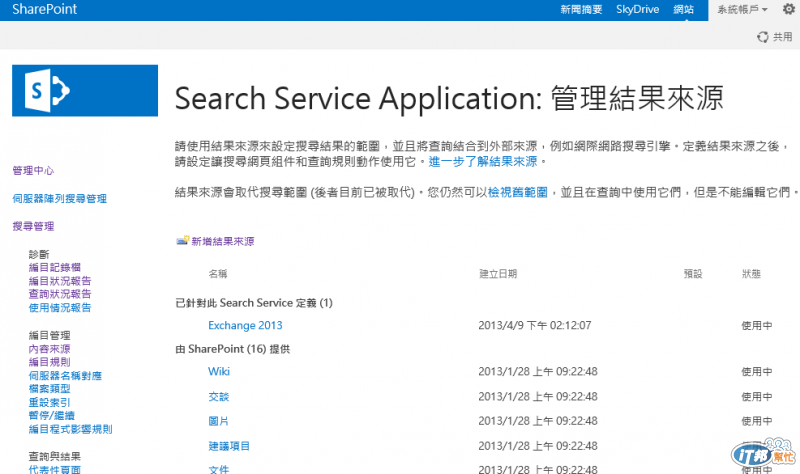Click the 共用 share button

[x=782, y=37]
